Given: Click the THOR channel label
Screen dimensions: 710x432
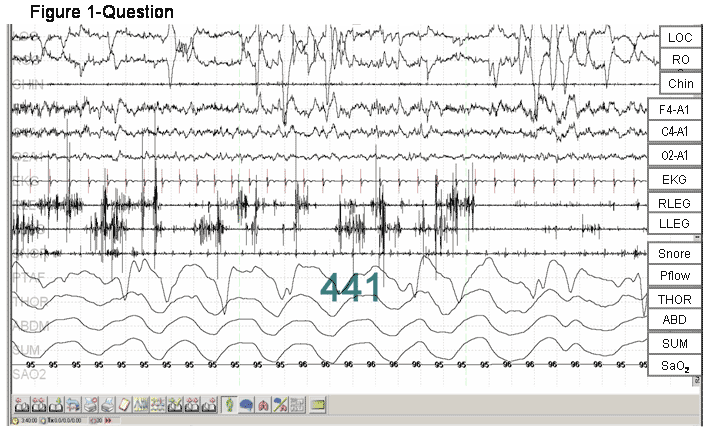Looking at the screenshot, I should pos(680,298).
